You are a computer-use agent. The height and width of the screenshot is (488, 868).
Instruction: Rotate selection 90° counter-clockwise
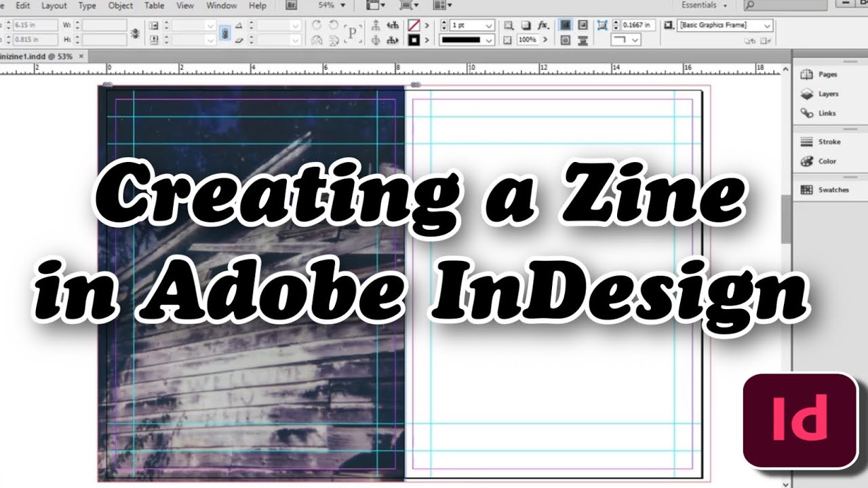[334, 25]
